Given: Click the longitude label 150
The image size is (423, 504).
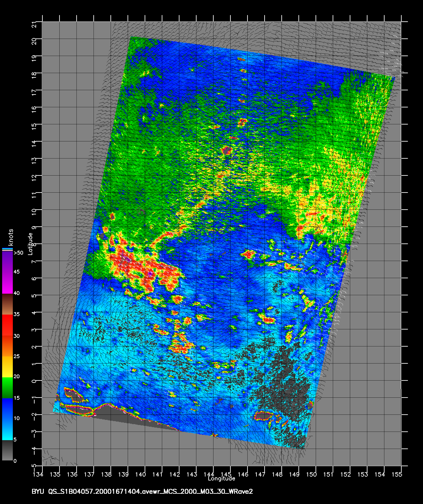Looking at the screenshot, I should 311,475.
